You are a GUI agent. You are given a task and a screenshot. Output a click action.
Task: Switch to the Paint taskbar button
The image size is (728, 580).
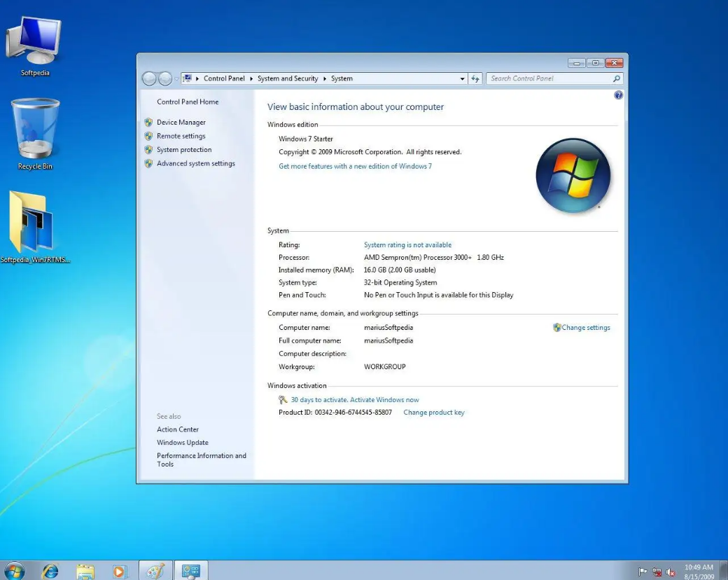(155, 571)
